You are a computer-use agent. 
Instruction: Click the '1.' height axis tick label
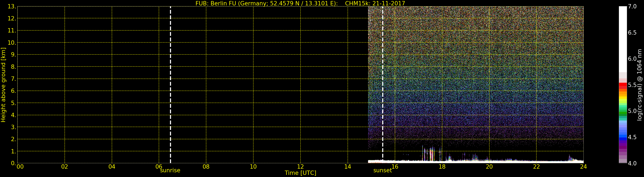coord(13,151)
